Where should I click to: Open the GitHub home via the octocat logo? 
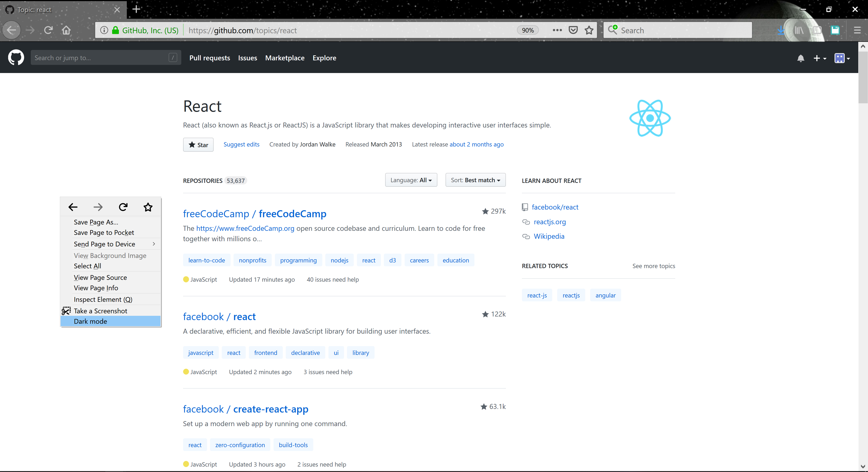pos(16,57)
